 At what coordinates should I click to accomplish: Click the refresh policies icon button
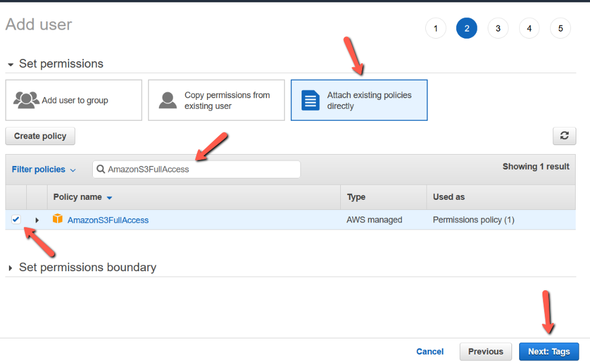[564, 136]
